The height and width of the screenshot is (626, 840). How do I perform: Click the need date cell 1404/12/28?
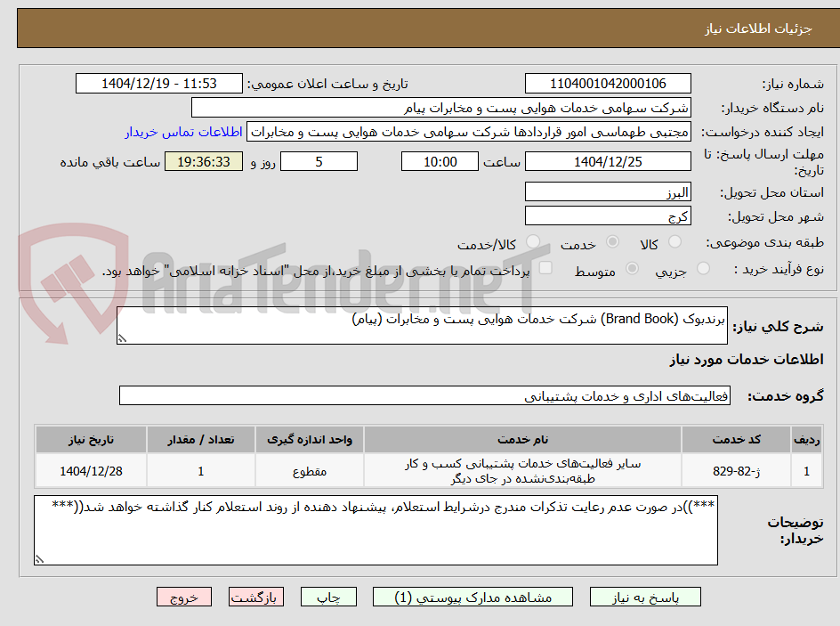pyautogui.click(x=91, y=471)
